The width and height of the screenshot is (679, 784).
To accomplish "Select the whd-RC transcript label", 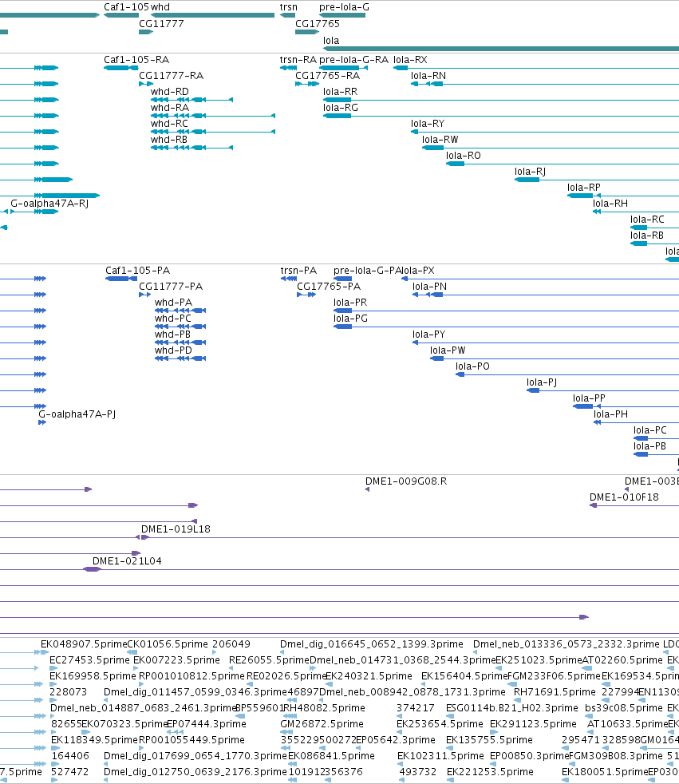I will (x=169, y=124).
